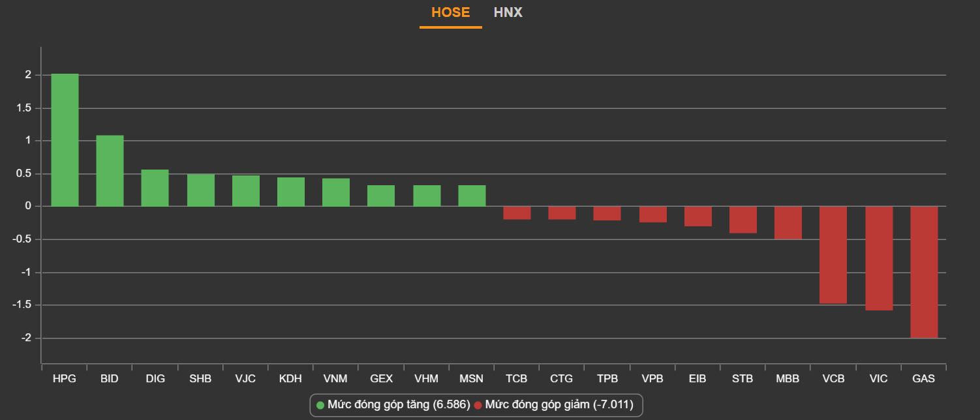Click the red MBB bar
This screenshot has width=980, height=420.
788,223
